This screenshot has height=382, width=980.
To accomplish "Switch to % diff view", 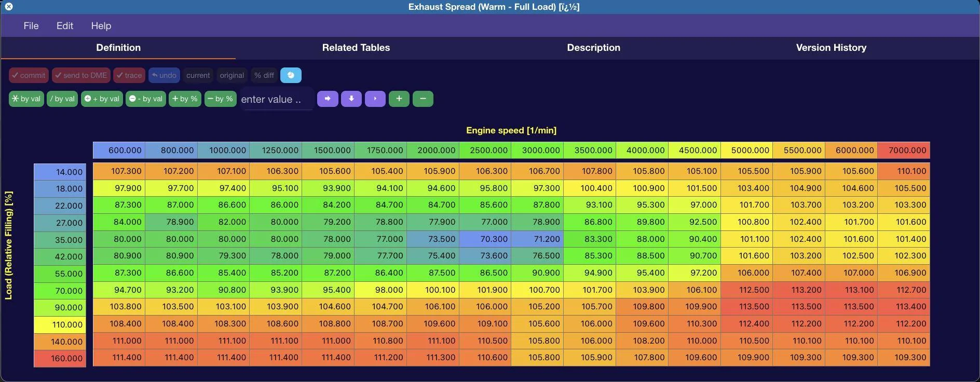I will (264, 75).
